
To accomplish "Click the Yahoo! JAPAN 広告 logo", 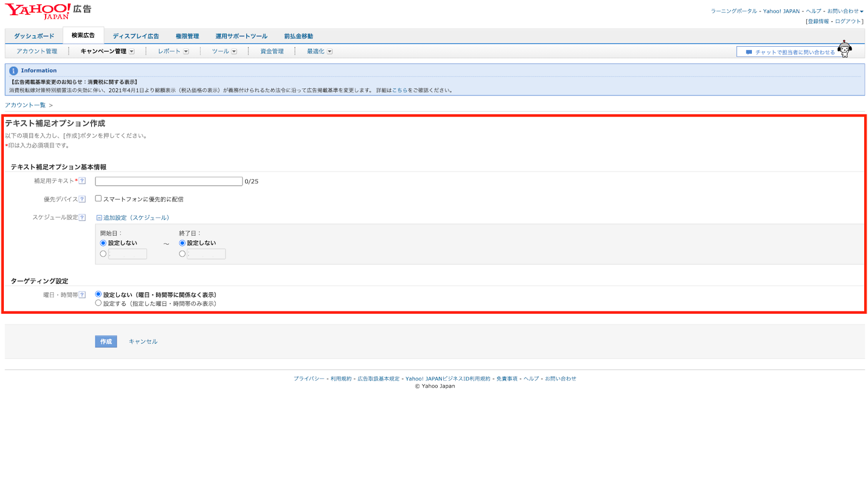I will pyautogui.click(x=48, y=11).
